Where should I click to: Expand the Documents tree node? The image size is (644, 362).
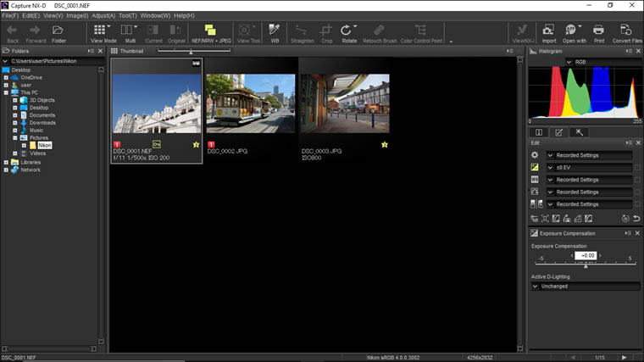pos(15,115)
